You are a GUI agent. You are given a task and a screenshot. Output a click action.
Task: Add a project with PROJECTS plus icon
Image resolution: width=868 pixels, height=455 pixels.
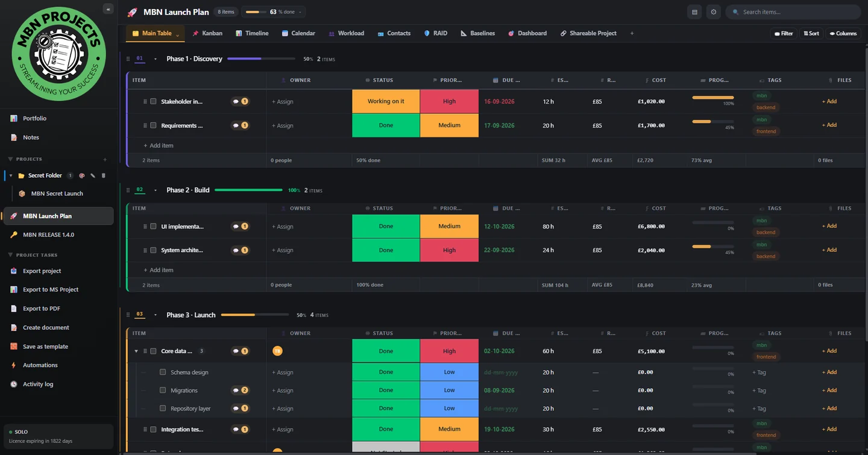point(105,159)
